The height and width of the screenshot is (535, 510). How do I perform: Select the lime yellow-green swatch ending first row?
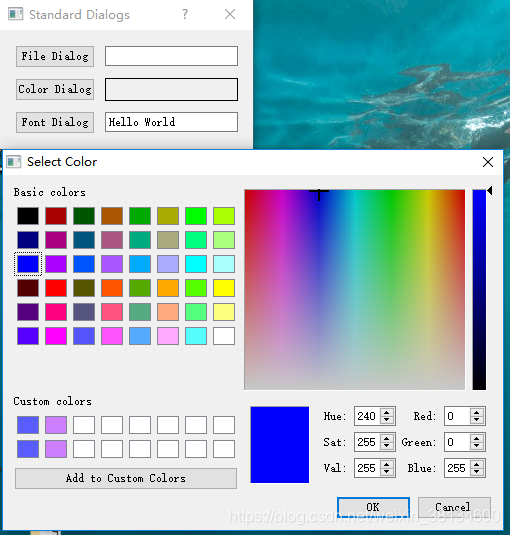coord(224,216)
